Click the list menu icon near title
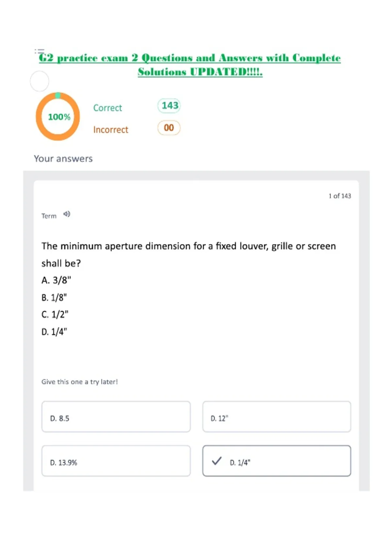Screen dimensions: 392x556 pos(39,51)
